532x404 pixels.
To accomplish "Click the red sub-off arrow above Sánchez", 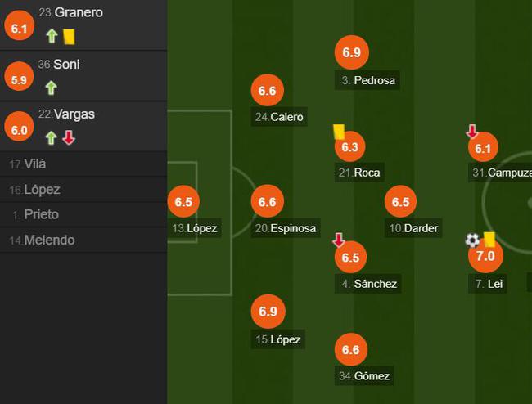I will click(x=338, y=240).
